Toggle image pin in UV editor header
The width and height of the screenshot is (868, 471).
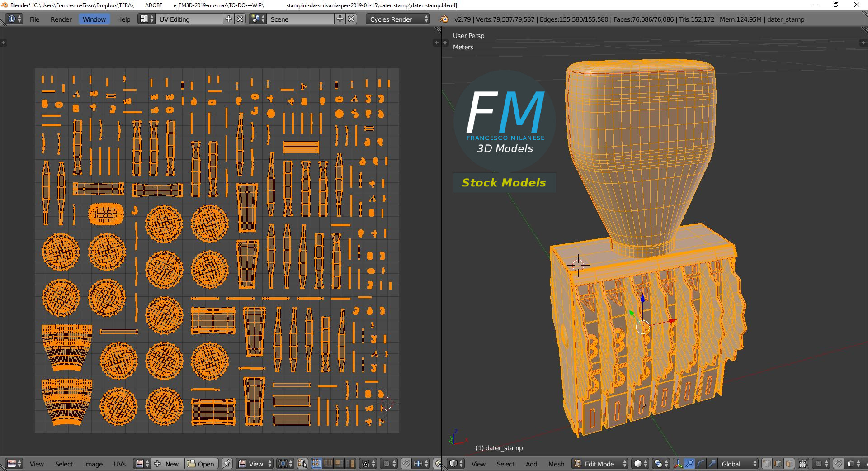(226, 464)
